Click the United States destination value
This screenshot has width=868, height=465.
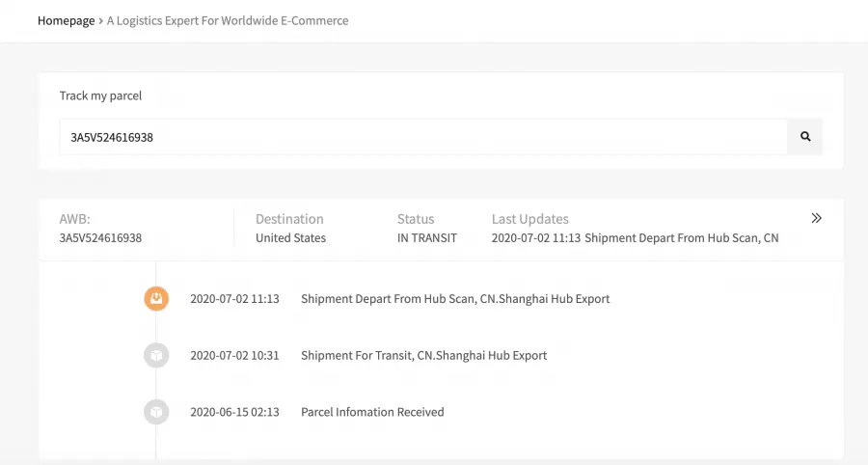coord(290,237)
